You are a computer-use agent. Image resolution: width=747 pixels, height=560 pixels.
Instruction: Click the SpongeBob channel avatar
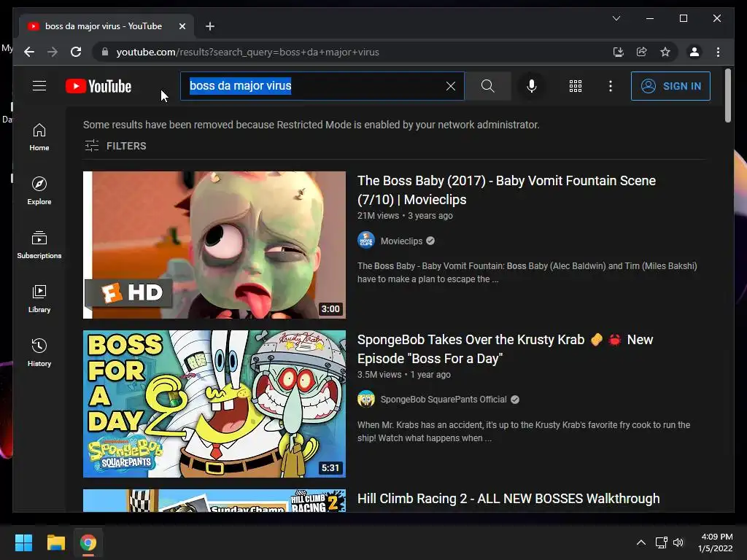(x=366, y=399)
